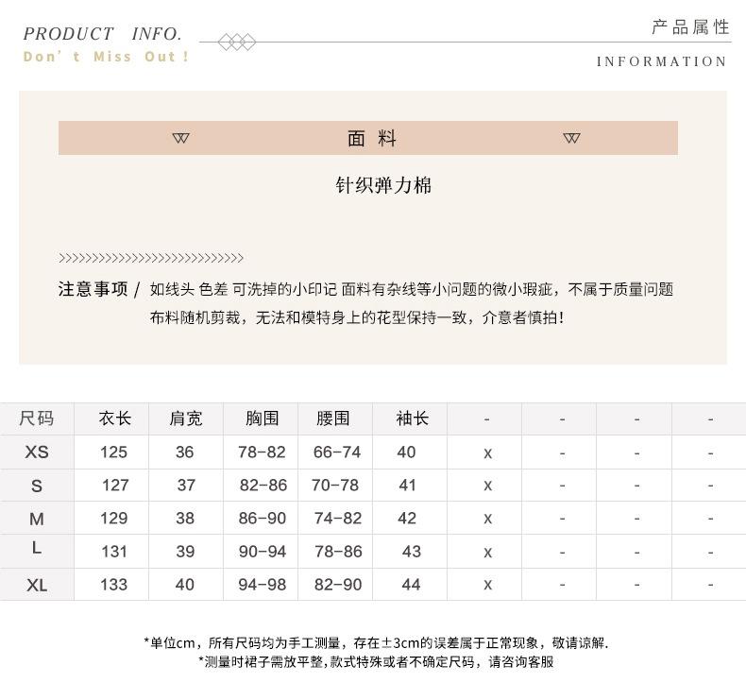Select the 尺码 column header
This screenshot has height=700, width=746.
[37, 418]
